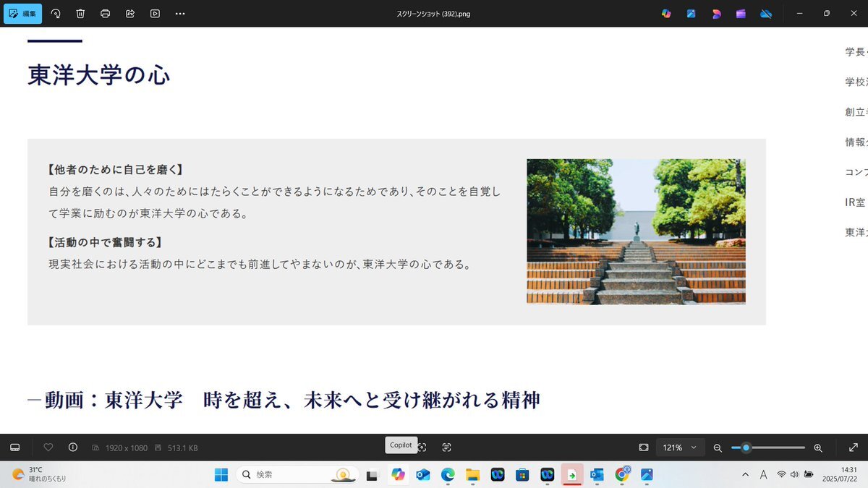Restore down the Photos window

[827, 14]
